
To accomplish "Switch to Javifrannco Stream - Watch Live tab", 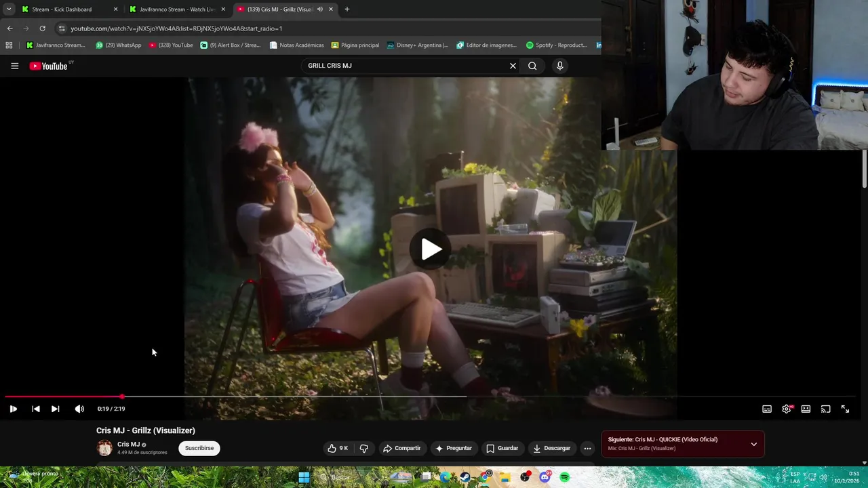I will pos(177,9).
